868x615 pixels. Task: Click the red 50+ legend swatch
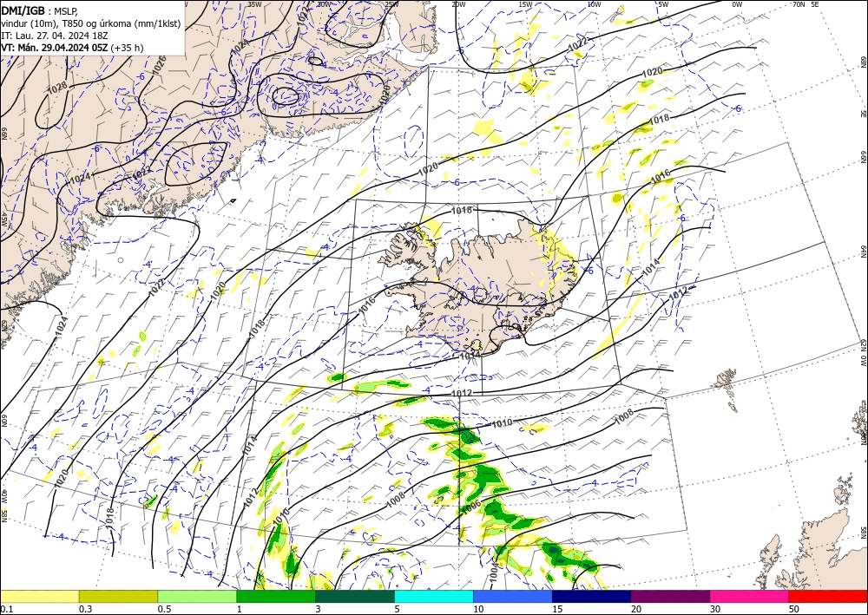828,596
